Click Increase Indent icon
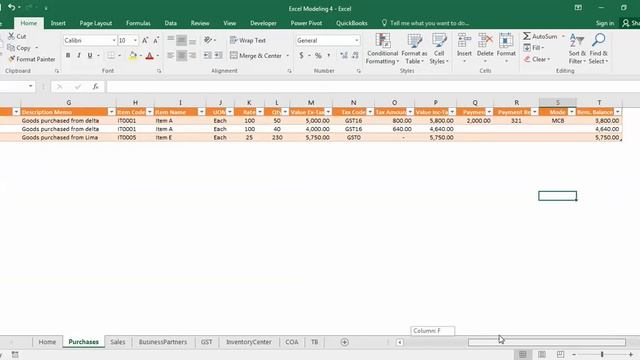The width and height of the screenshot is (640, 360). 219,55
